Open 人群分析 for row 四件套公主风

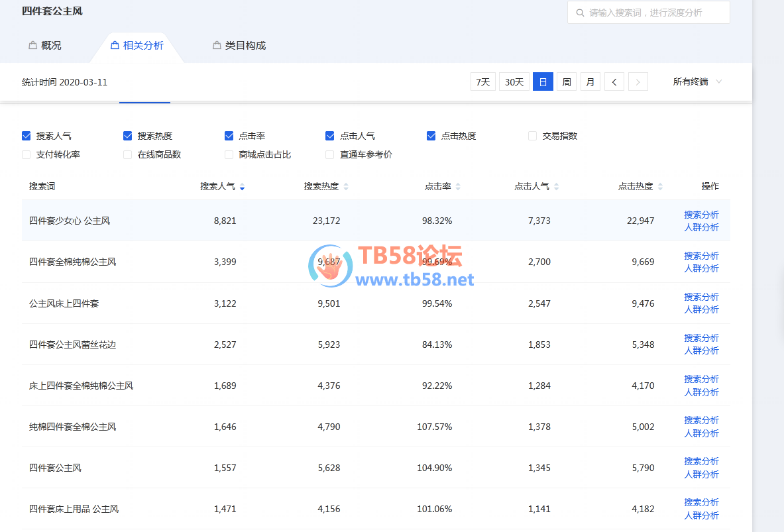click(x=702, y=474)
